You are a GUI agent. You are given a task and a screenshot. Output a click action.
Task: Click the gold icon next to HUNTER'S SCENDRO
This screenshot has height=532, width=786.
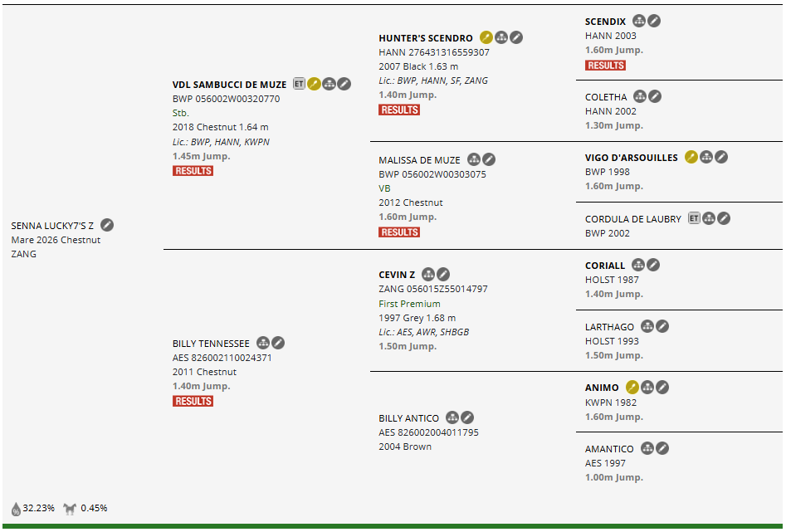[x=486, y=37]
